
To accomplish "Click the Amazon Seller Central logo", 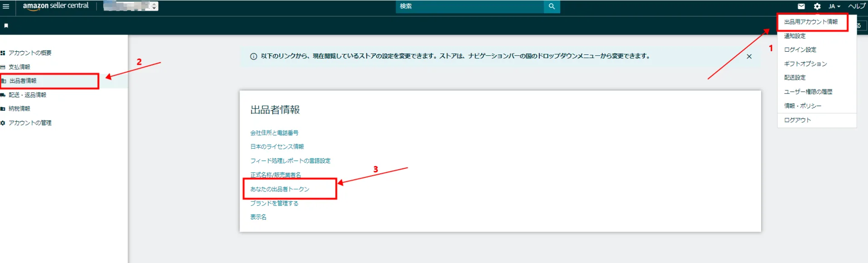I will [56, 6].
